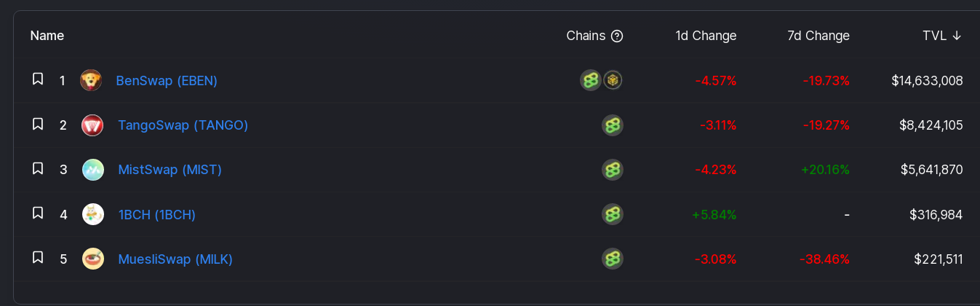The image size is (980, 306).
Task: Sort by 7d Change column
Action: click(x=818, y=36)
